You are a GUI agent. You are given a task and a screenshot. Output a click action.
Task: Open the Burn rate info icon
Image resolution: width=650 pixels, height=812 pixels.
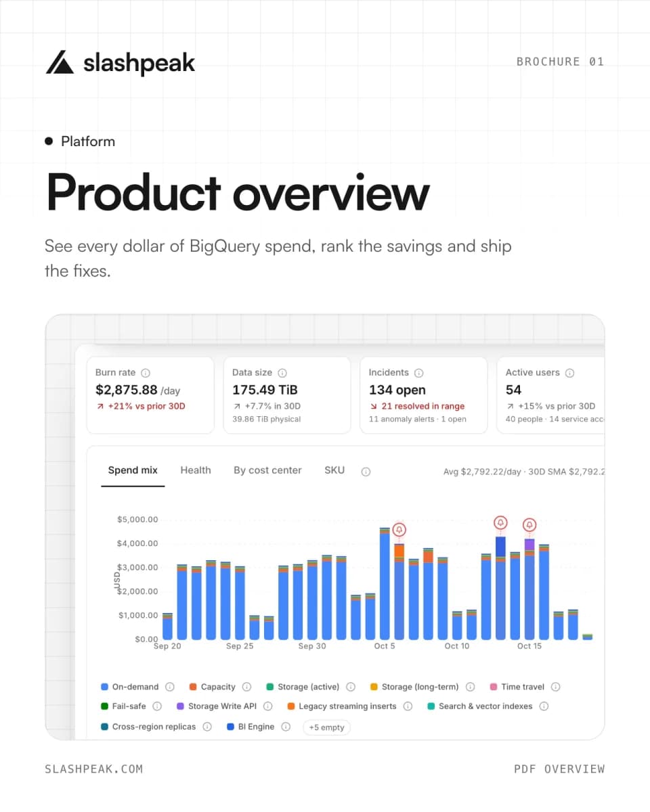tap(146, 373)
